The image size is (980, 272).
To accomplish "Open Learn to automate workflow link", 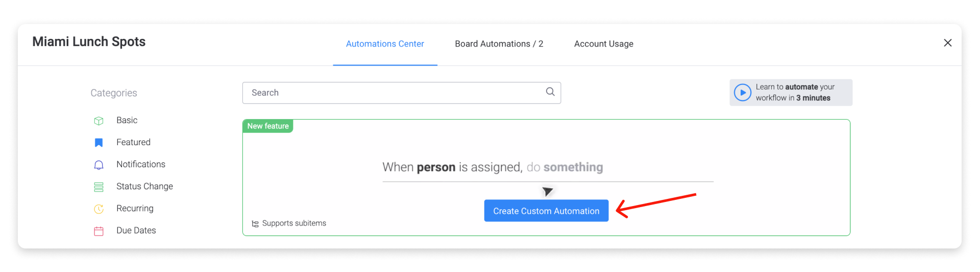I will tap(791, 93).
